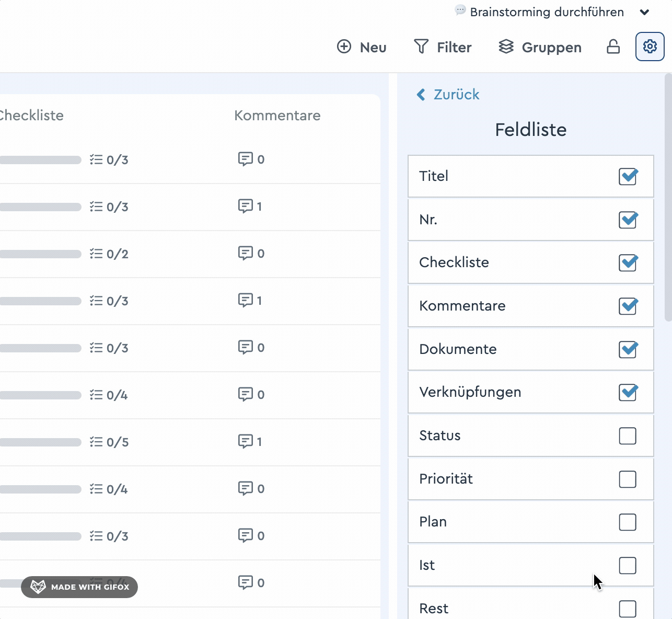Click the Dokumente field row label
Screen dimensions: 672x619
tap(458, 349)
